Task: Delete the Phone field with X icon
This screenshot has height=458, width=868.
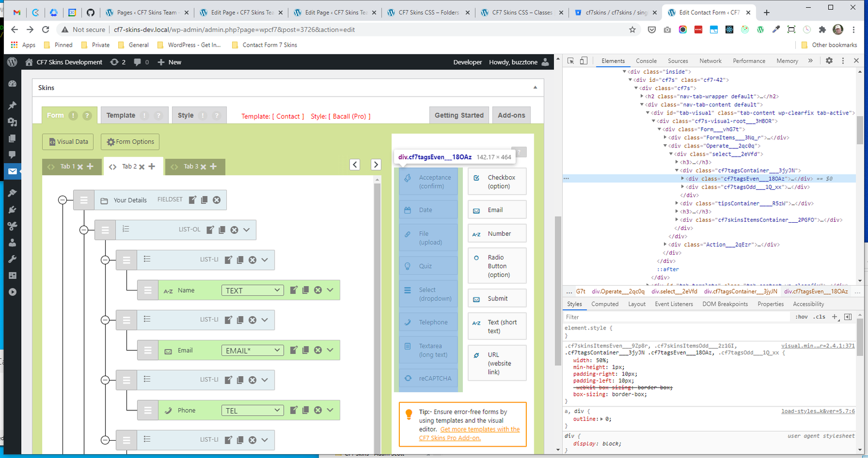Action: (318, 410)
